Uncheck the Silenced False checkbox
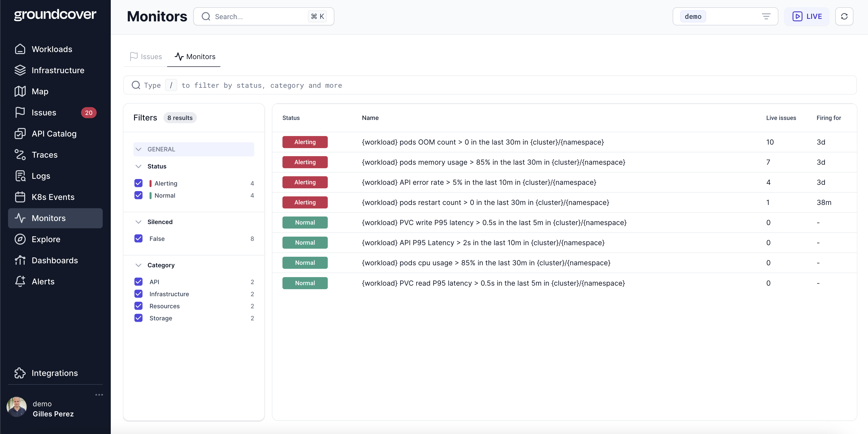This screenshot has width=868, height=434. pyautogui.click(x=138, y=239)
